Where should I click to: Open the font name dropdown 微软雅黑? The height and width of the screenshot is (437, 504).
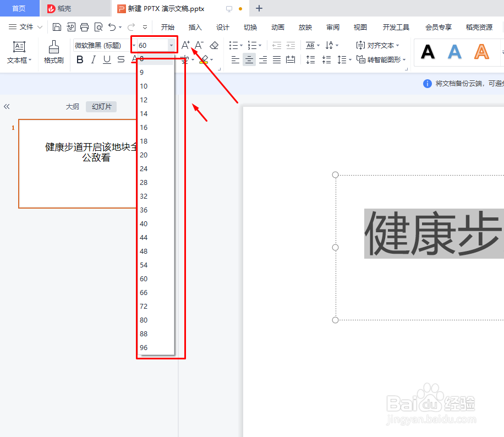134,45
